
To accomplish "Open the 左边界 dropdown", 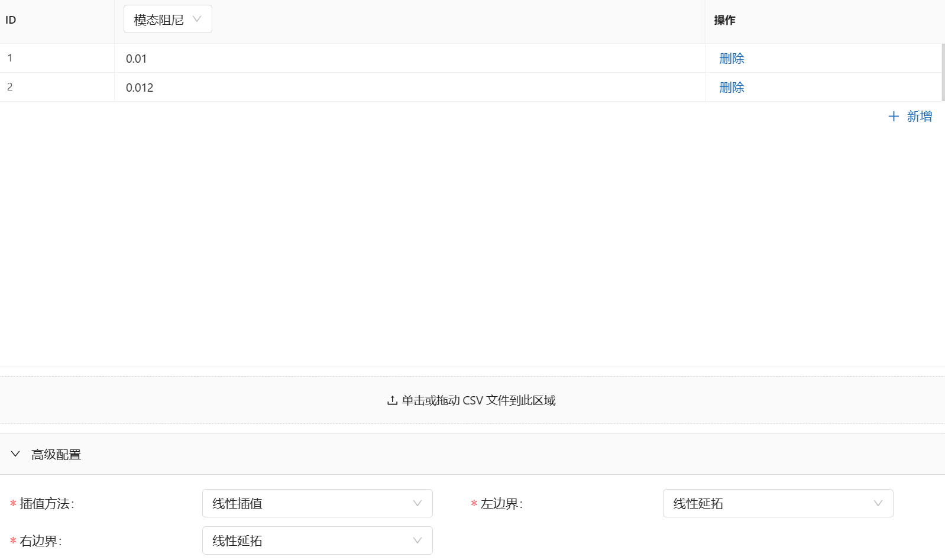I will point(778,503).
